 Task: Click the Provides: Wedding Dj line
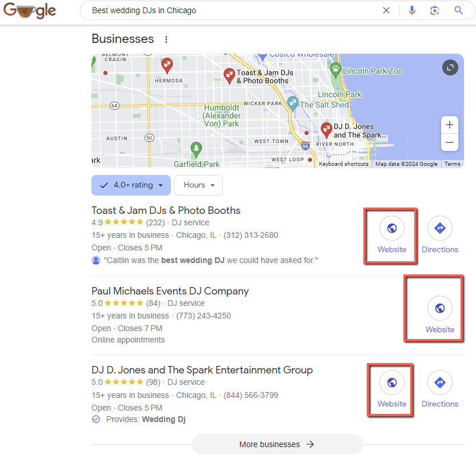(x=146, y=420)
